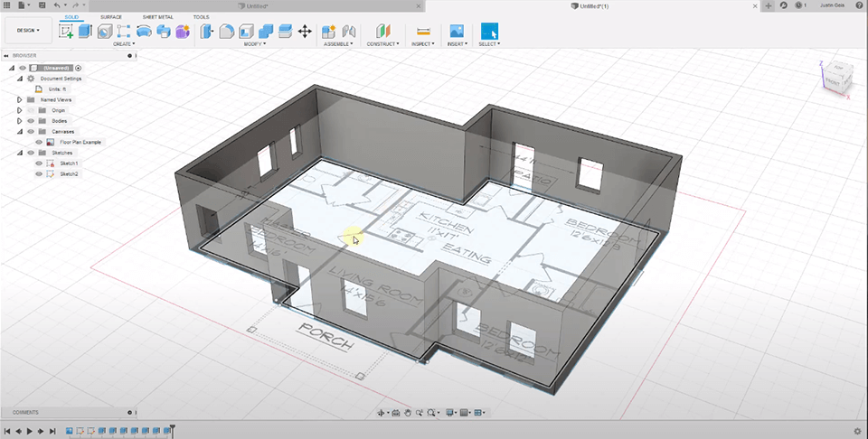The height and width of the screenshot is (439, 868).
Task: Select Sketch2 in the browser
Action: click(70, 173)
